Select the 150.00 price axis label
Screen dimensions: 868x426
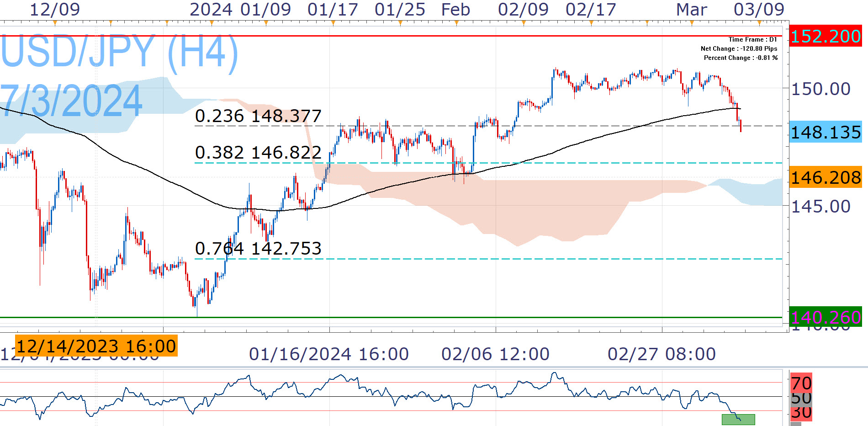[820, 89]
